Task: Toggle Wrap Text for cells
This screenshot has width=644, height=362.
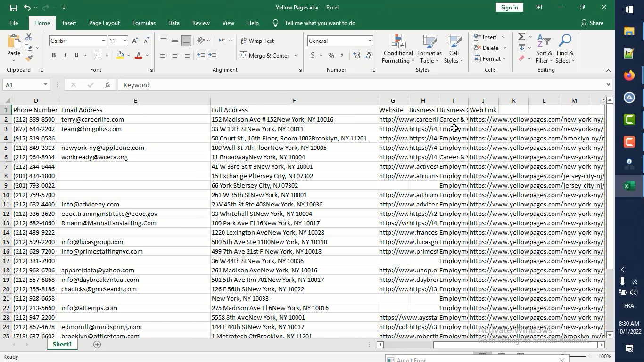Action: [257, 41]
